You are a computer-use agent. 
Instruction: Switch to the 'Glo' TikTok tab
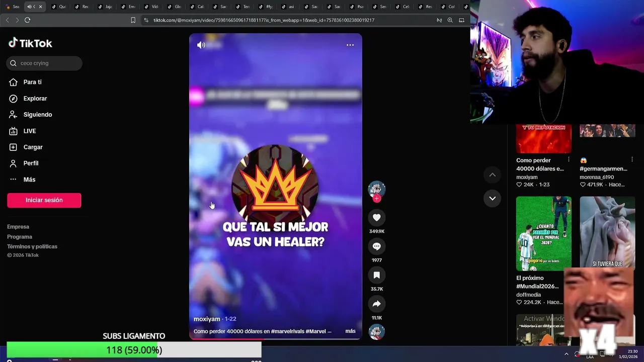[175, 7]
